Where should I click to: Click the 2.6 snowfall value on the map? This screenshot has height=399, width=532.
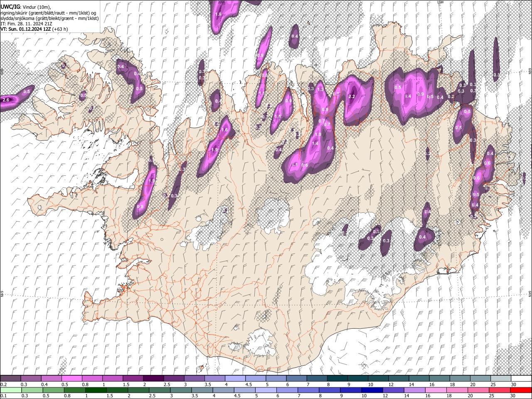[6, 100]
